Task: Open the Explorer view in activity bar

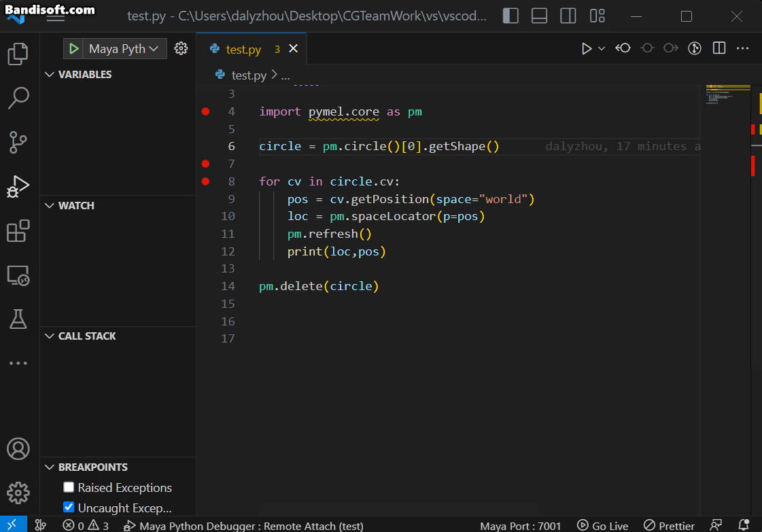Action: point(18,54)
